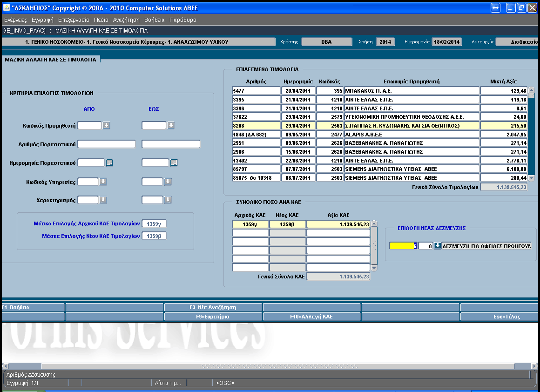
Task: Open the document date ΕΩΣ calendar
Action: tap(174, 162)
